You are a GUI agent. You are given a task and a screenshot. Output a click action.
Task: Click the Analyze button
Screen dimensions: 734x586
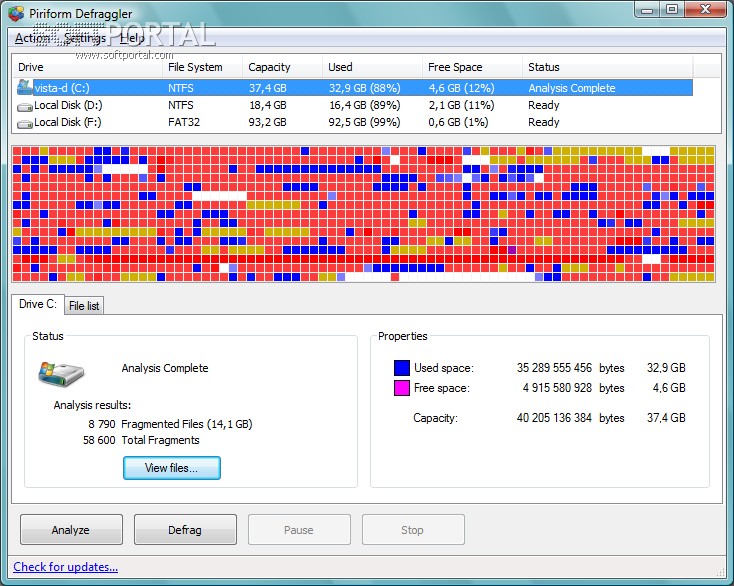click(x=71, y=530)
